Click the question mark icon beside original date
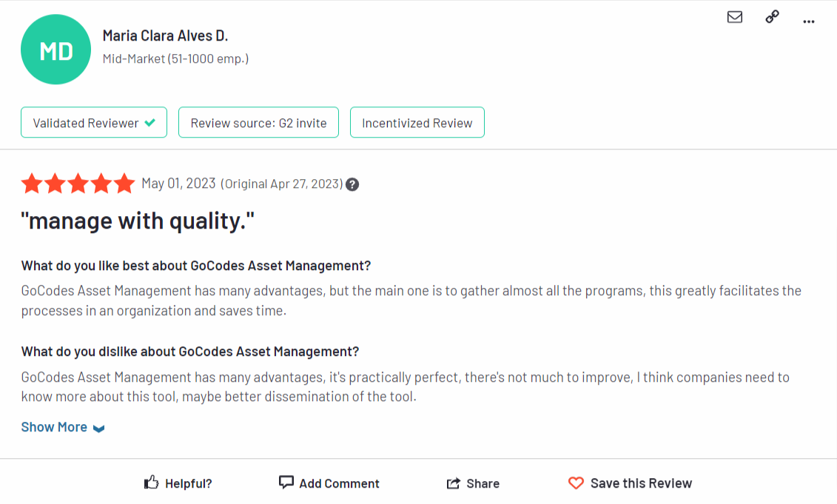 (352, 184)
